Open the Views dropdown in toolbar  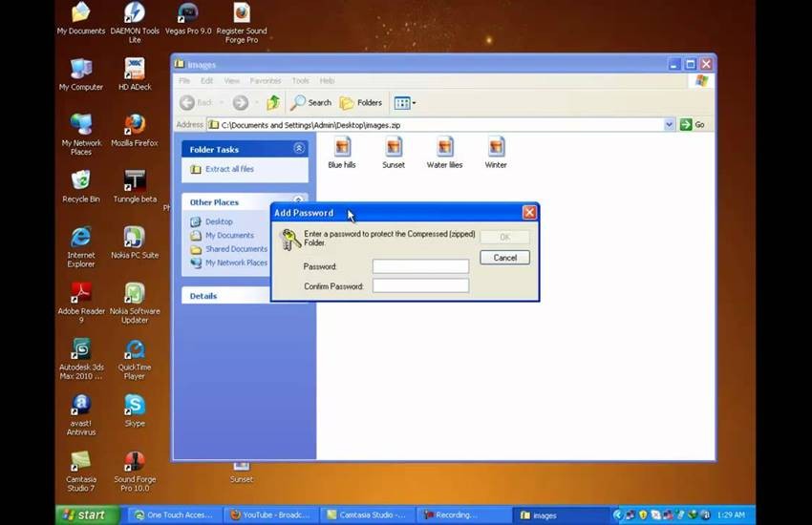[405, 103]
